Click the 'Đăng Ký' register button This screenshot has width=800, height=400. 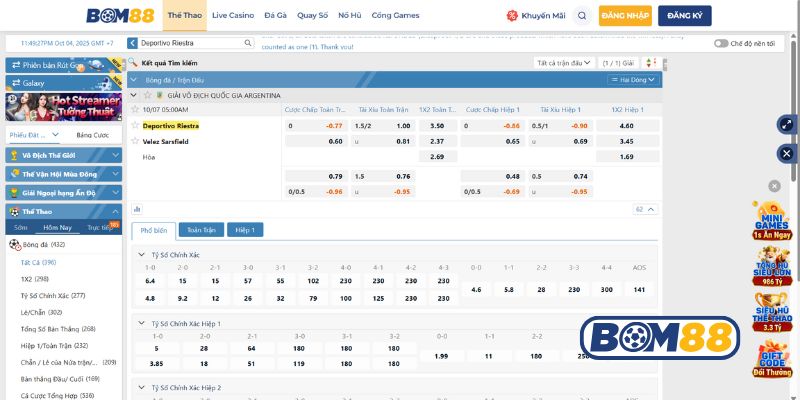pyautogui.click(x=685, y=15)
